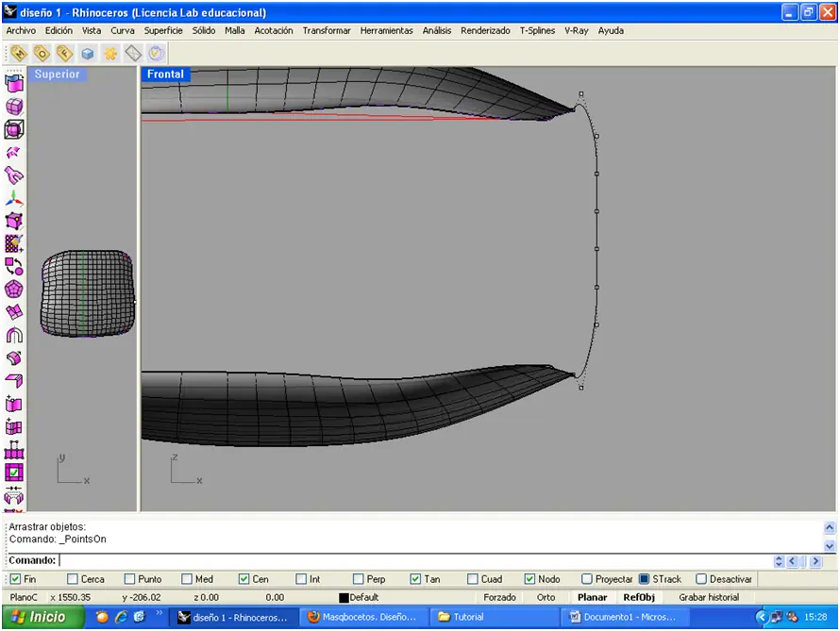This screenshot has width=840, height=631.
Task: Open the Inicio start menu
Action: 42,617
